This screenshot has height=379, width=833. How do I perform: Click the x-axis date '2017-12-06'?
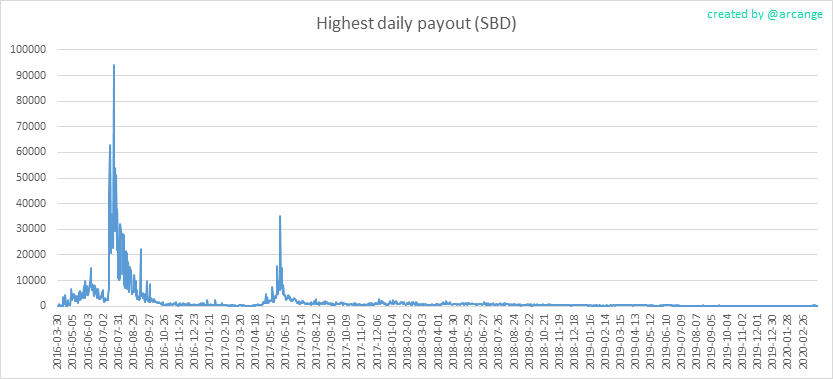coord(377,341)
